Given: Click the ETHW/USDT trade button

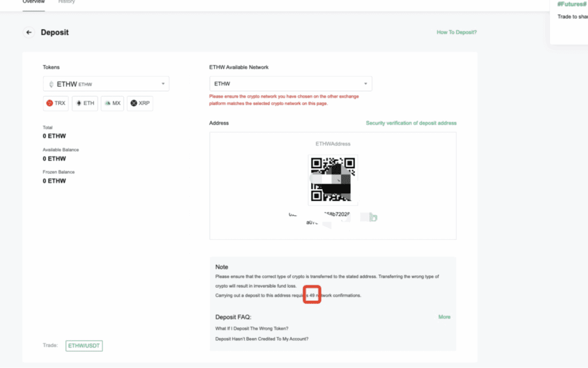Looking at the screenshot, I should coord(84,345).
